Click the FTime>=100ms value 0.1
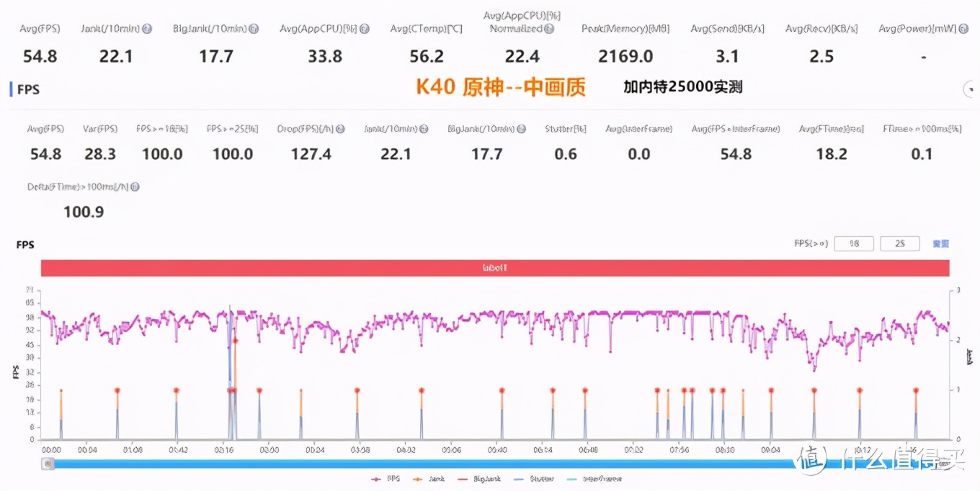The image size is (980, 491). 922,154
